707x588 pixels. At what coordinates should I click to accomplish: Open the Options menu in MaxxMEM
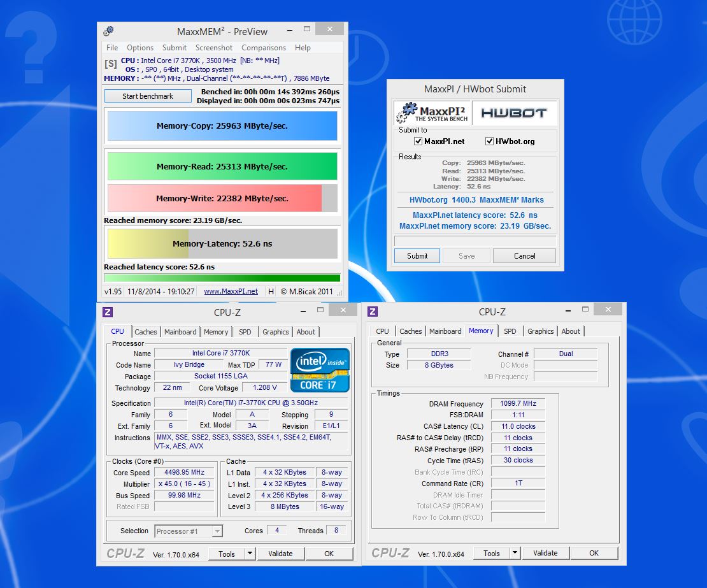[x=140, y=47]
